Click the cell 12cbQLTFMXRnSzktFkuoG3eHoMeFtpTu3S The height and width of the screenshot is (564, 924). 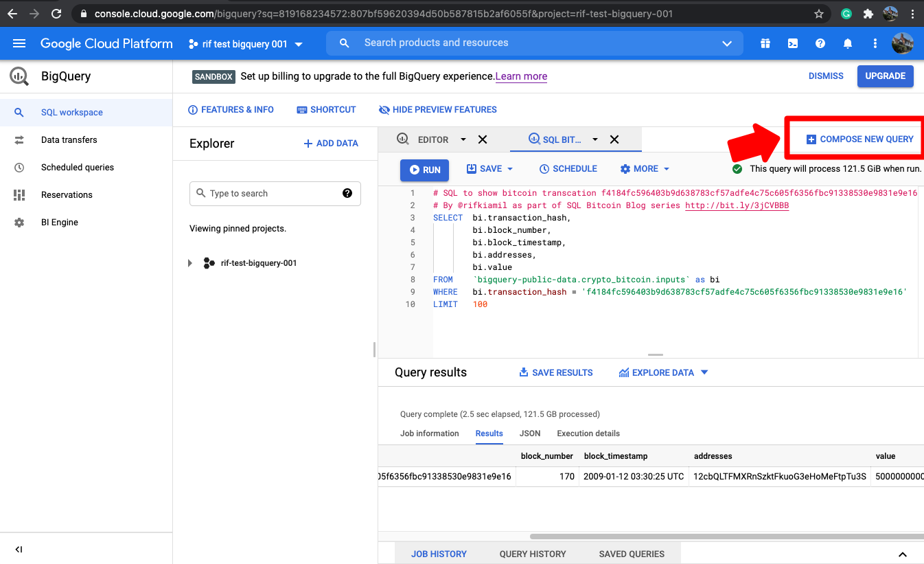(x=780, y=476)
